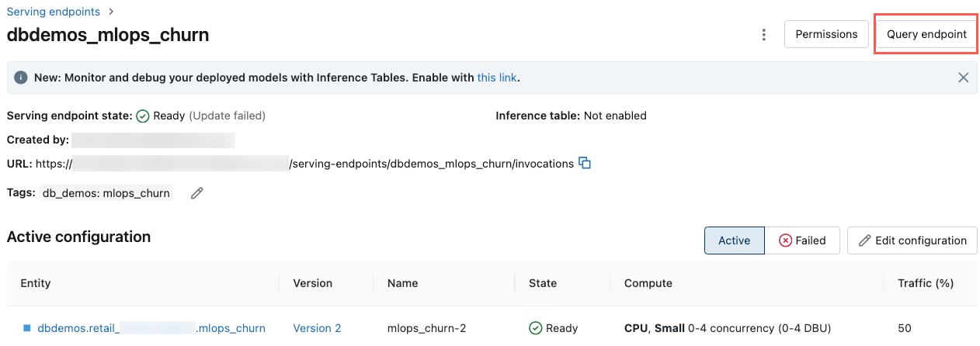Switch to Failed configuration view
The width and height of the screenshot is (980, 346).
tap(802, 240)
